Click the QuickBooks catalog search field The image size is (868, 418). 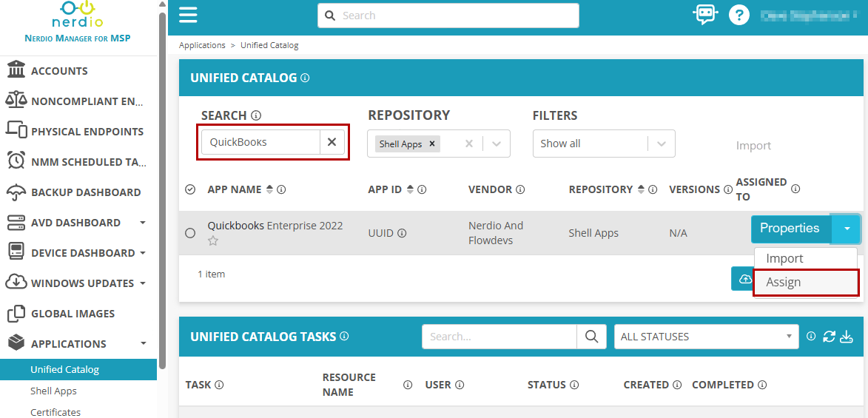[260, 142]
